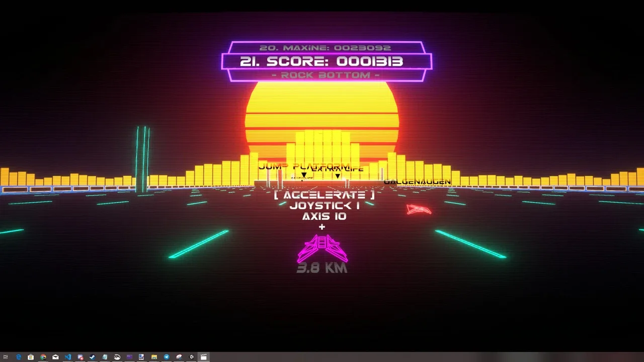Screen dimensions: 644x362
Task: Click the pink player ship
Action: [322, 248]
